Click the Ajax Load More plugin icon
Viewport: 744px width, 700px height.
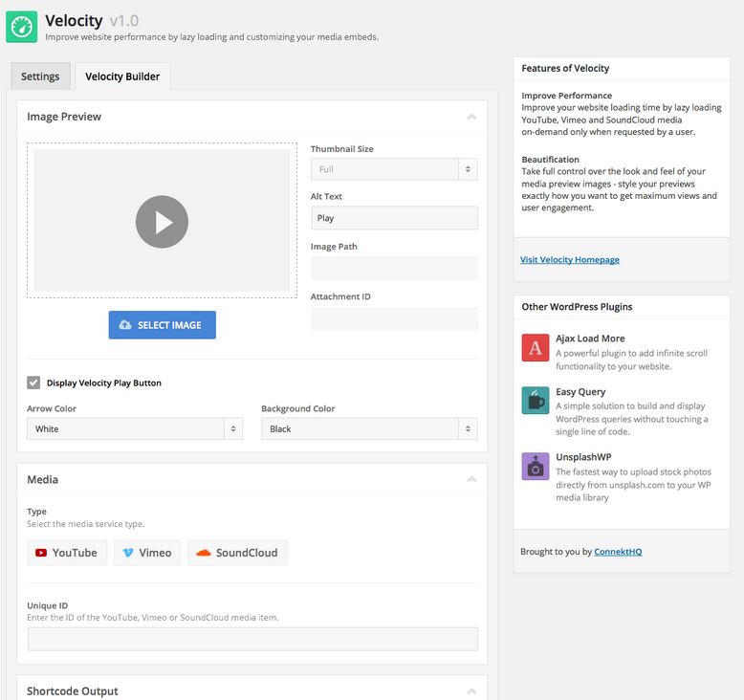[x=536, y=347]
